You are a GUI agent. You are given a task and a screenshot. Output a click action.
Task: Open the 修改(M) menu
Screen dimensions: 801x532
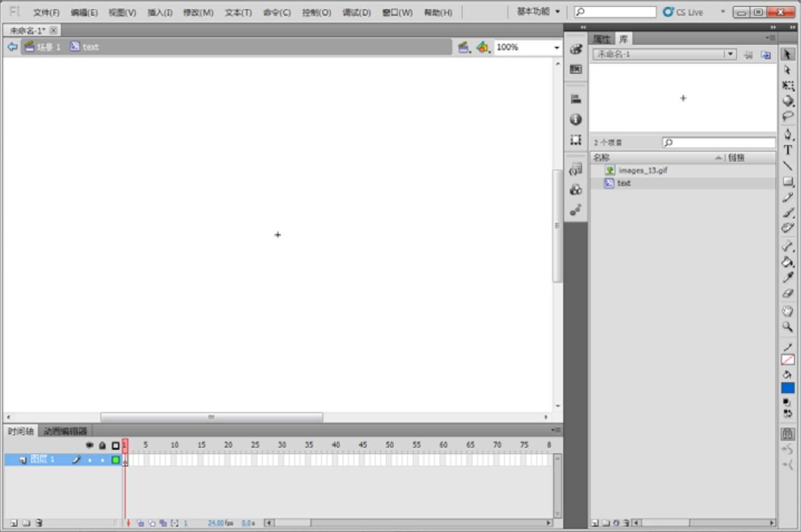[198, 12]
